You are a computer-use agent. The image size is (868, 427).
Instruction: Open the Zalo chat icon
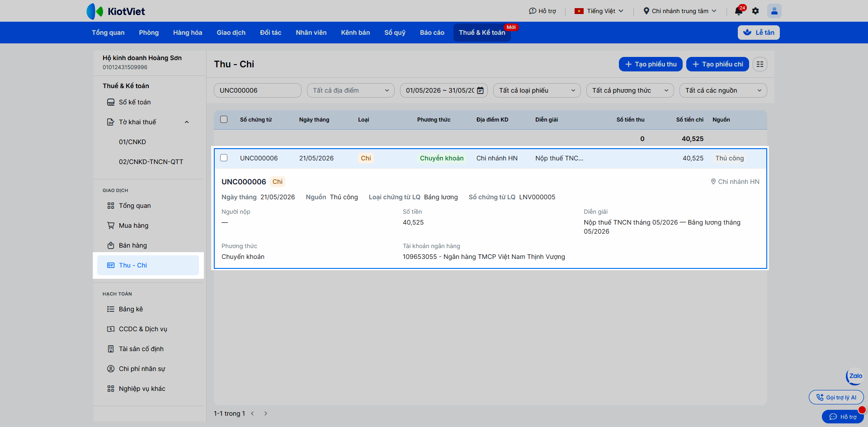pos(854,376)
